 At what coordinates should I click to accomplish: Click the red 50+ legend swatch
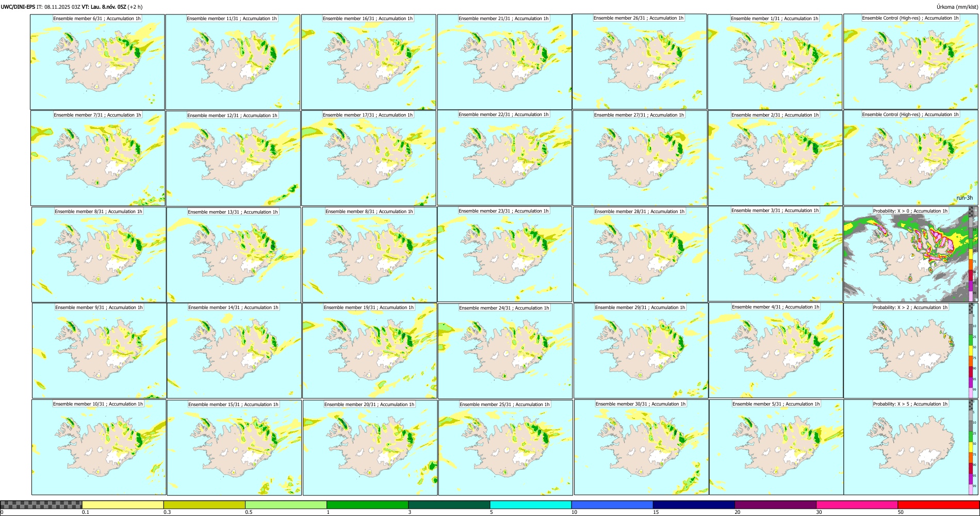(x=938, y=505)
